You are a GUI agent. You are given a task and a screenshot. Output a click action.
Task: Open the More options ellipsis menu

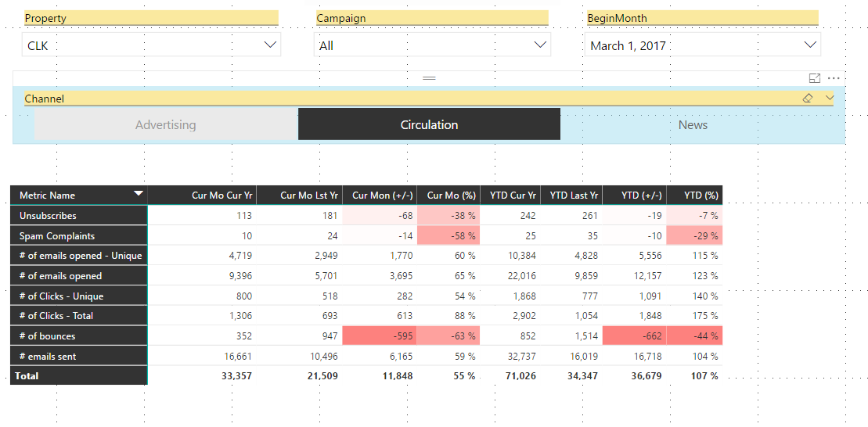[834, 78]
